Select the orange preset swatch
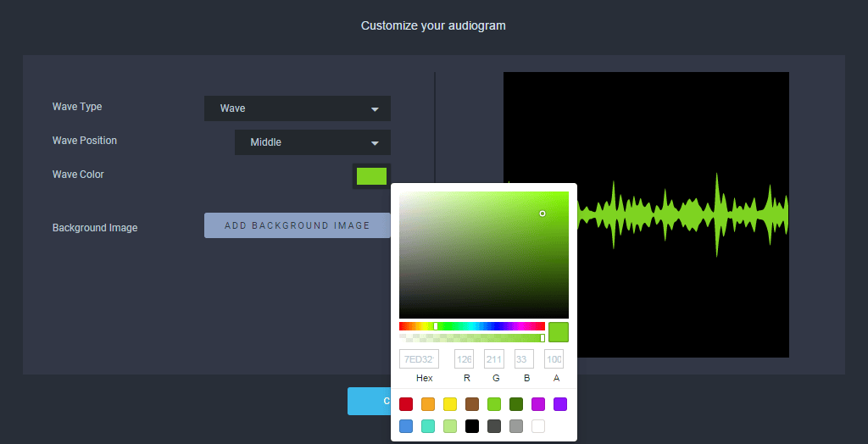The image size is (868, 444). 428,404
